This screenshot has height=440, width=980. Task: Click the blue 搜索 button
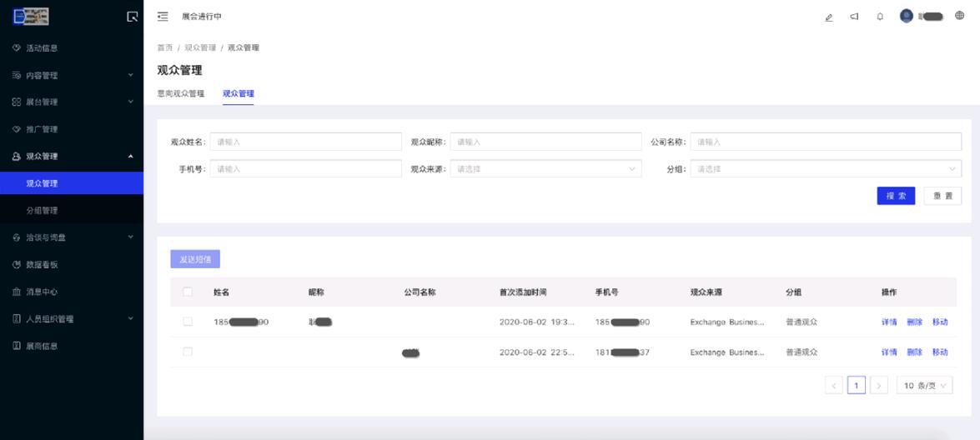click(896, 196)
